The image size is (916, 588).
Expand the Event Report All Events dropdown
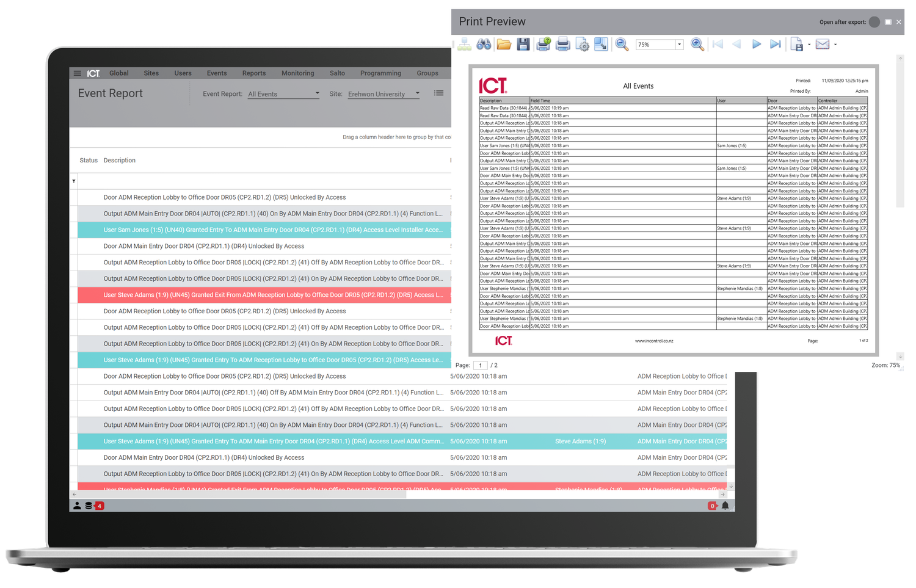(317, 94)
